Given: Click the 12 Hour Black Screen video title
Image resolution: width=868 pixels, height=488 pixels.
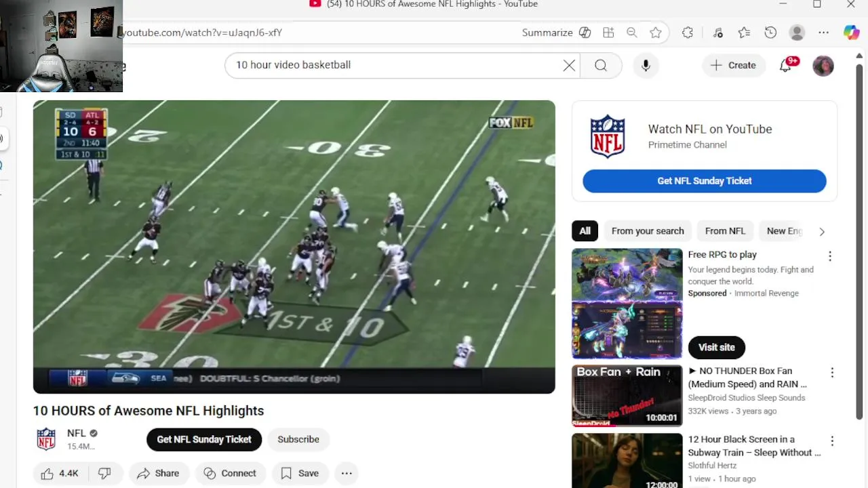Looking at the screenshot, I should click(x=754, y=446).
